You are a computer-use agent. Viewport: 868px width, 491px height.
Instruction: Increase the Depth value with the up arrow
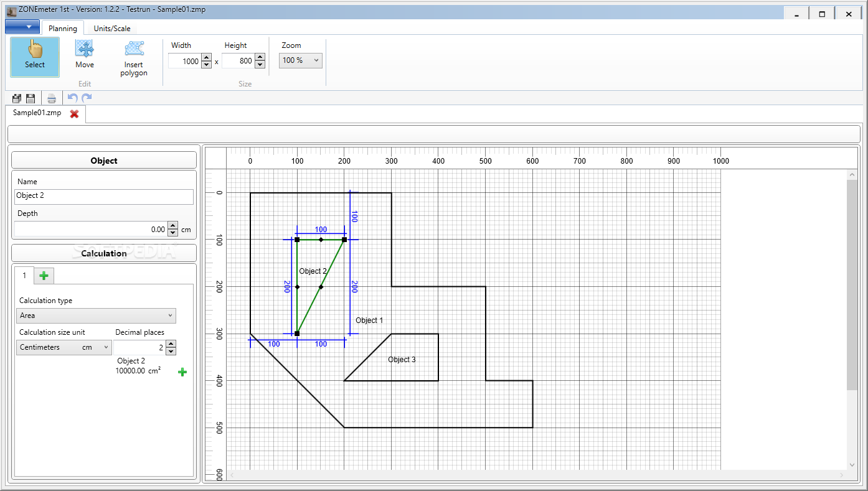click(x=173, y=226)
